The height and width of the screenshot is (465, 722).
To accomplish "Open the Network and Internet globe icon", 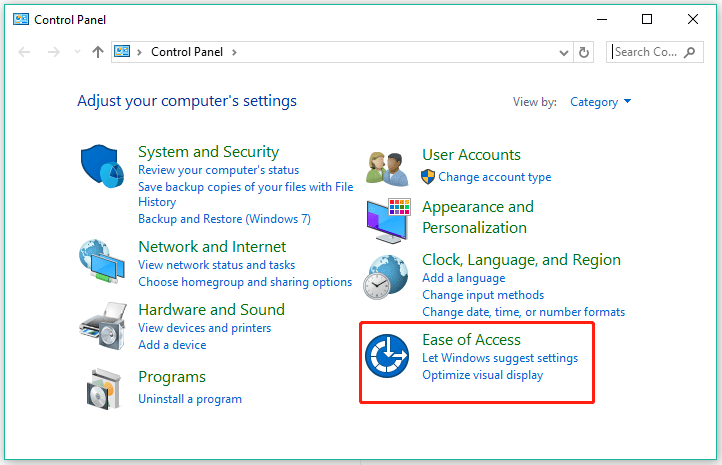I will [102, 261].
